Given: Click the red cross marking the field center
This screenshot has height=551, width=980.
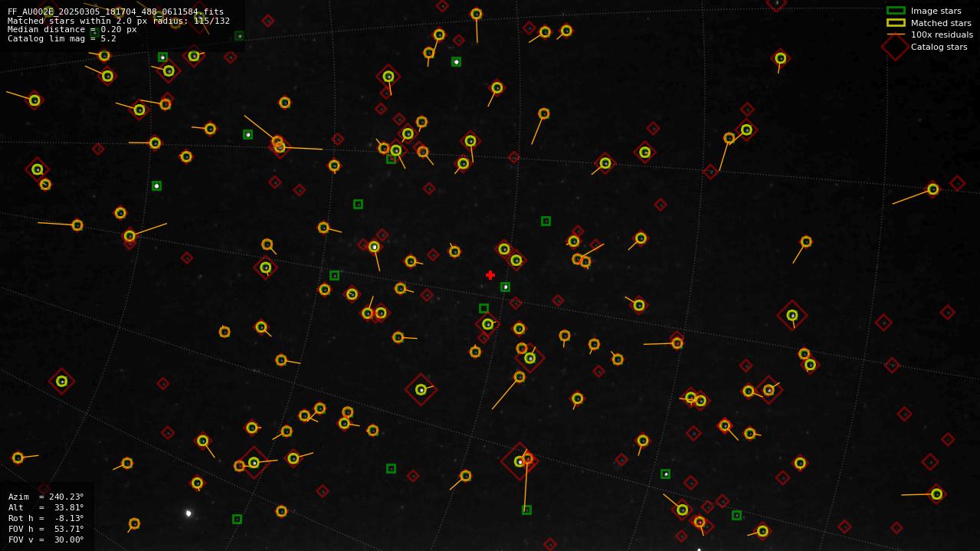Looking at the screenshot, I should click(490, 275).
